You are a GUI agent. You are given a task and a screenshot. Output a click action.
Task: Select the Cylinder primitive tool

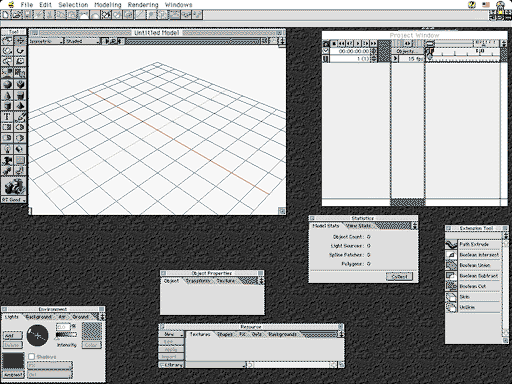[20, 95]
